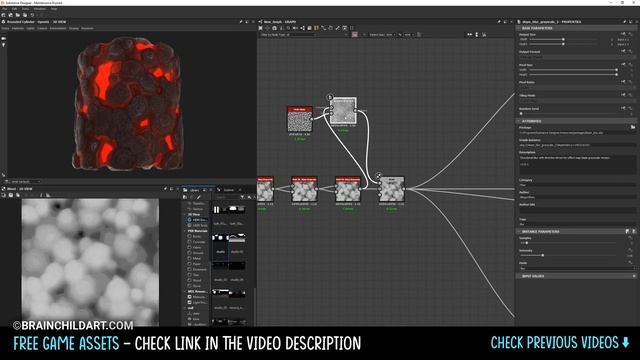The width and height of the screenshot is (640, 360).
Task: Click the camera icon beside the 3D viewport
Action: point(3,38)
